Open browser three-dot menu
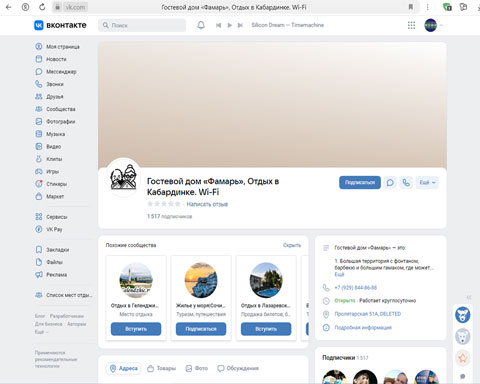This screenshot has height=384, width=480. tap(427, 7)
